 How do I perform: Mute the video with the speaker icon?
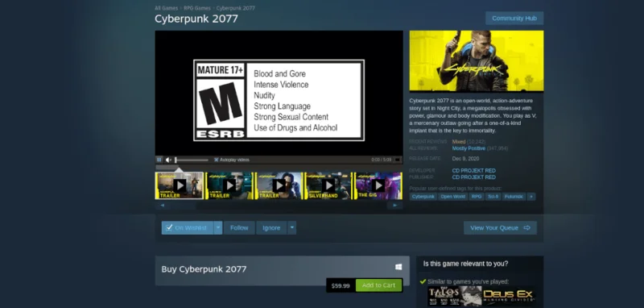click(x=168, y=160)
